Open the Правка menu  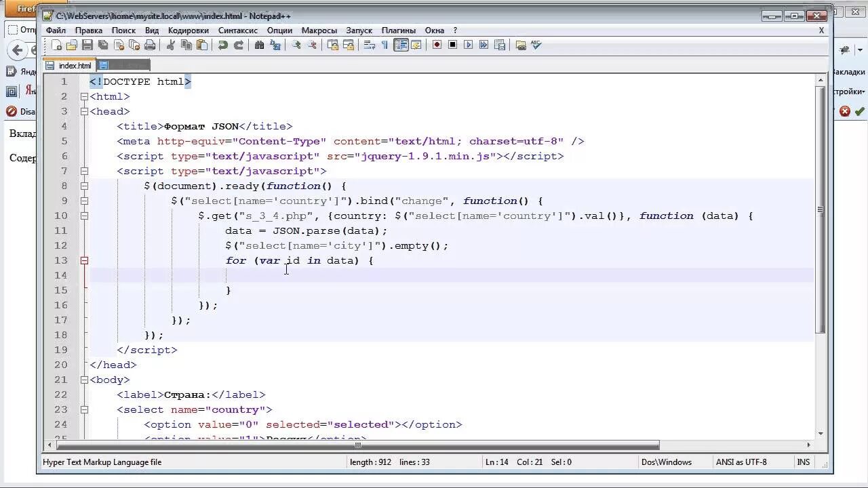pyautogui.click(x=89, y=30)
